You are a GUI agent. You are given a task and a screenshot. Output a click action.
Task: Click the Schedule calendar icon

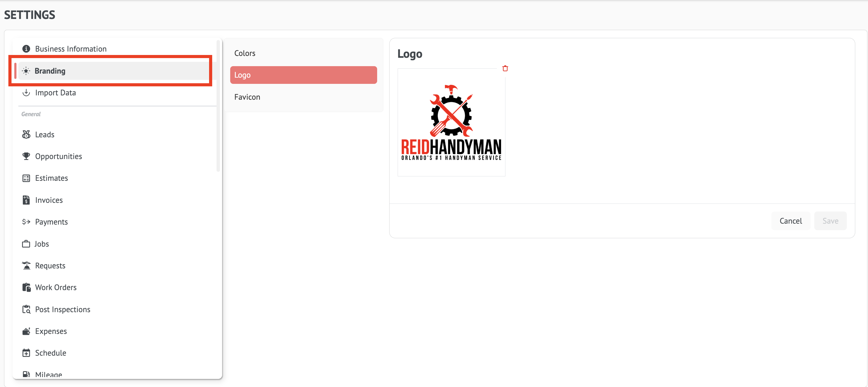26,353
